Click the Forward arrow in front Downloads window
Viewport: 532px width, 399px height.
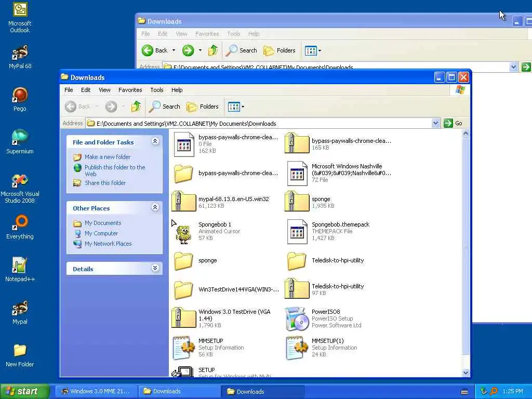pos(111,107)
